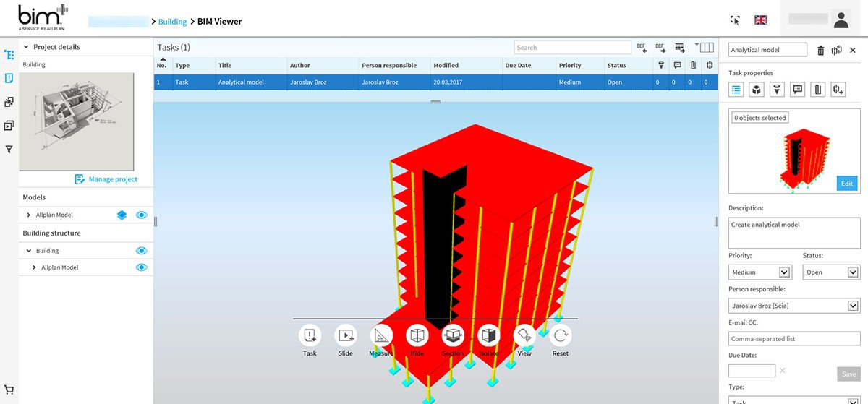Click the Edit button on task thumbnail

coord(846,184)
